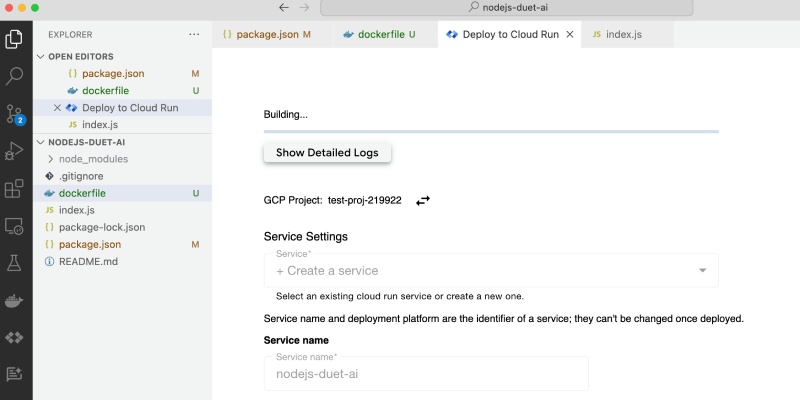Viewport: 800px width, 400px height.
Task: Click the switch GCP project arrows icon
Action: (423, 201)
